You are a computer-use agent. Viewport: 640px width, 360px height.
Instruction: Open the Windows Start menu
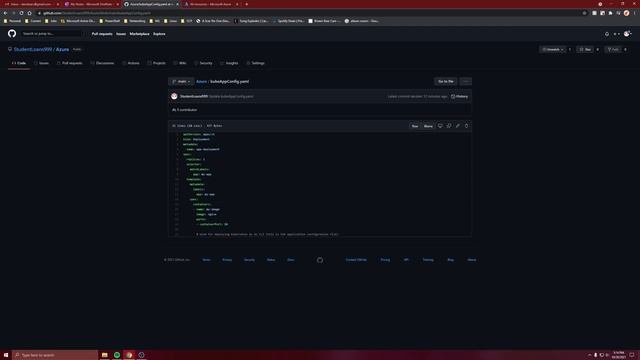tap(6, 355)
